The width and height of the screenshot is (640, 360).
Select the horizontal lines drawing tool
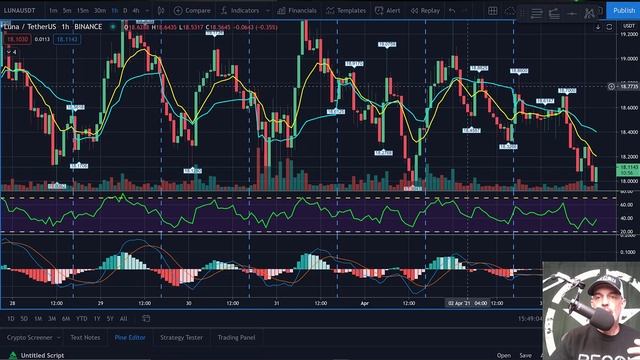537,13
